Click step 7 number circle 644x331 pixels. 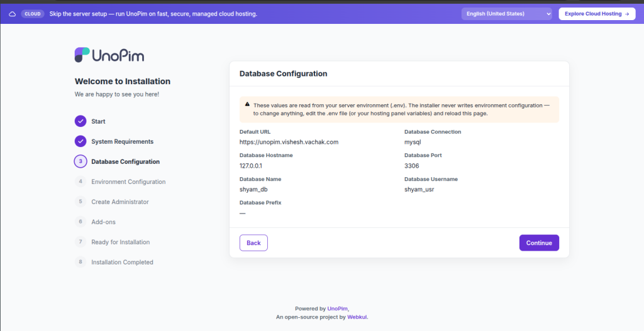[80, 242]
